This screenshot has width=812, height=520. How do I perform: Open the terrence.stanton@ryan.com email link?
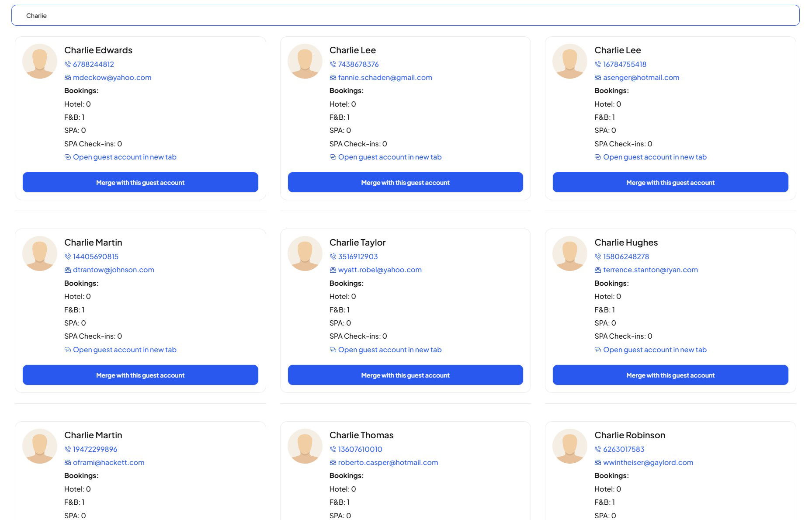tap(650, 270)
